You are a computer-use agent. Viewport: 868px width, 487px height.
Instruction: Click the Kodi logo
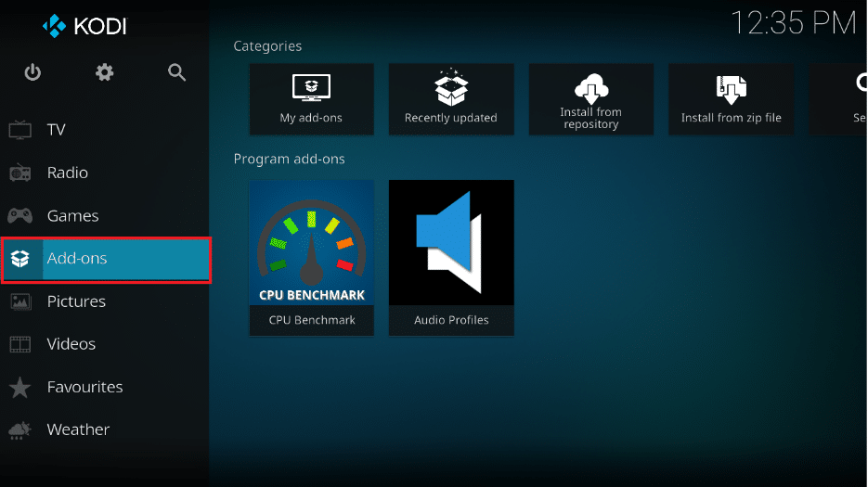click(84, 25)
